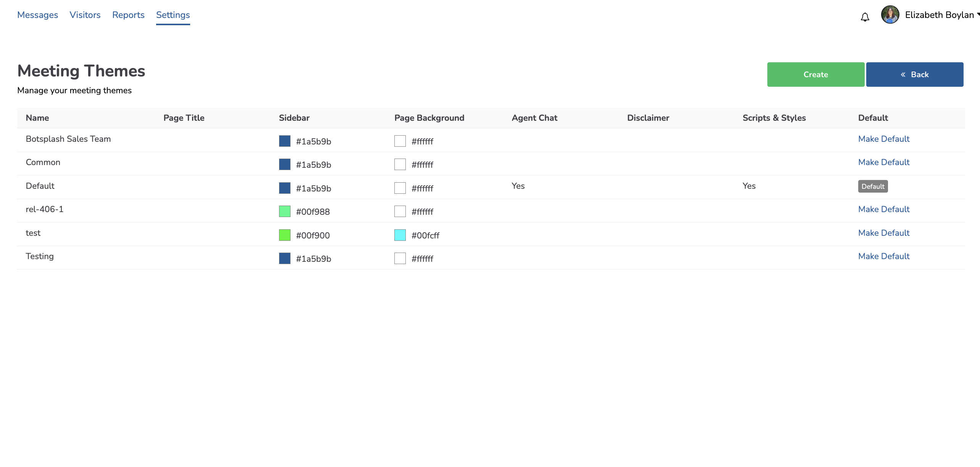Click the rel-406-1 sidebar color swatch
Image resolution: width=980 pixels, height=467 pixels.
coord(284,212)
